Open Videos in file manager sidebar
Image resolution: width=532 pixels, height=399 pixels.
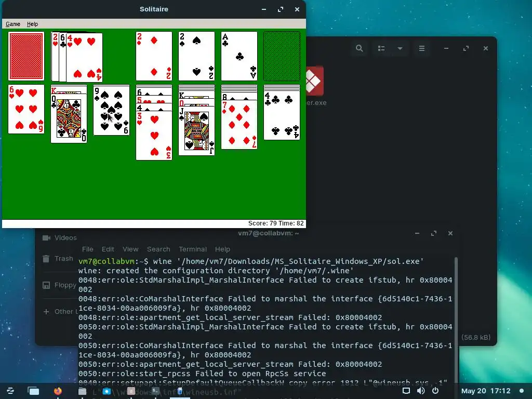tap(60, 237)
